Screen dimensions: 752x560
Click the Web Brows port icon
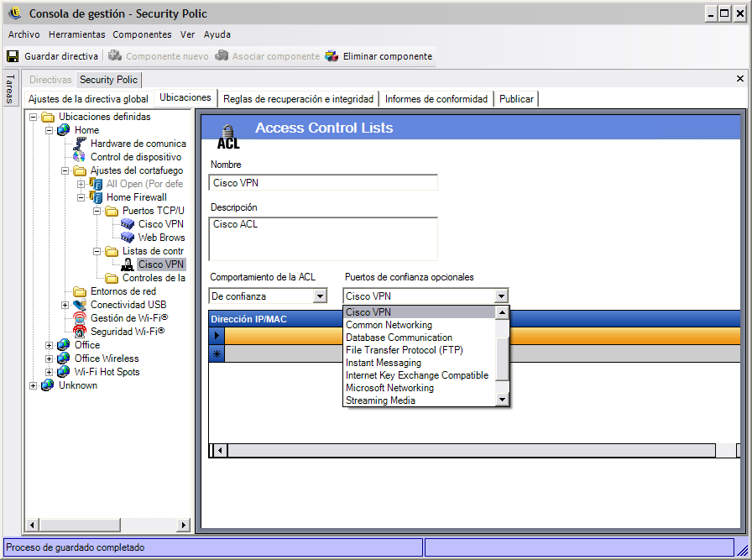click(128, 238)
